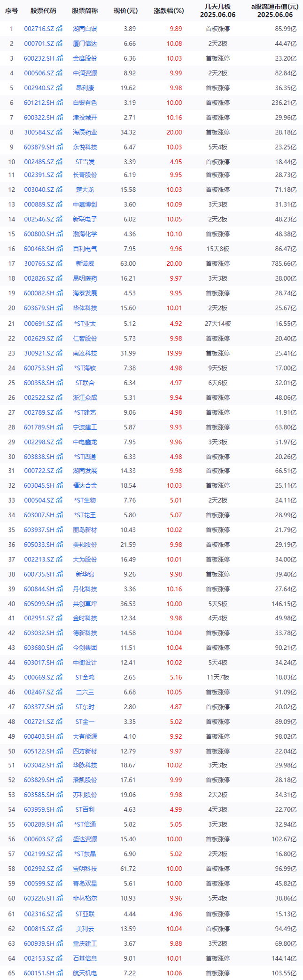
Task: Open stock code link 002951.SZ
Action: coord(39,618)
